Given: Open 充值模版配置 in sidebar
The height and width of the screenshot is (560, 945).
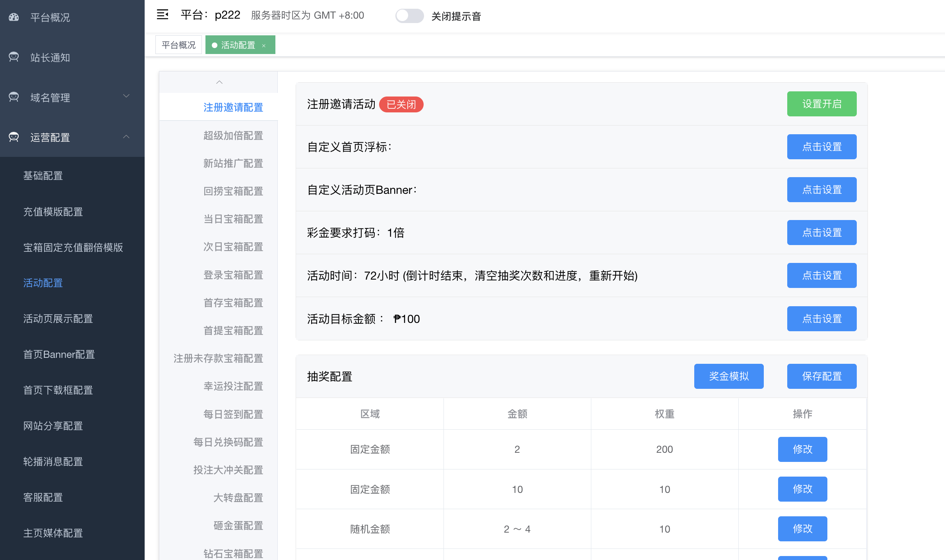Looking at the screenshot, I should click(x=53, y=212).
